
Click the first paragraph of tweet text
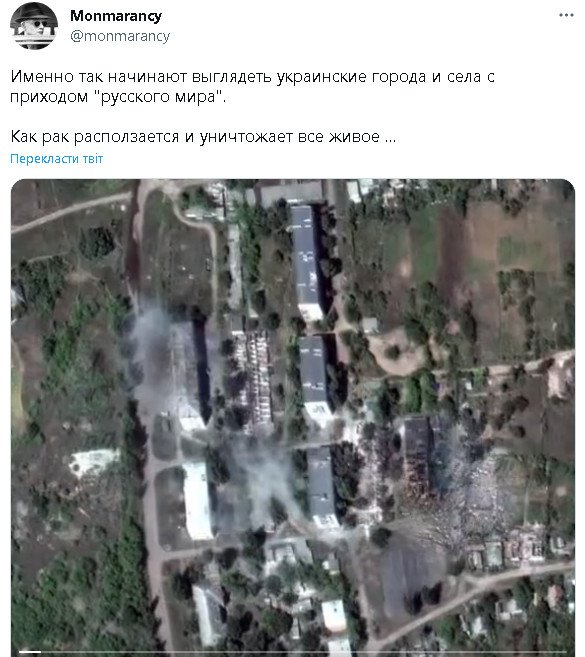252,87
